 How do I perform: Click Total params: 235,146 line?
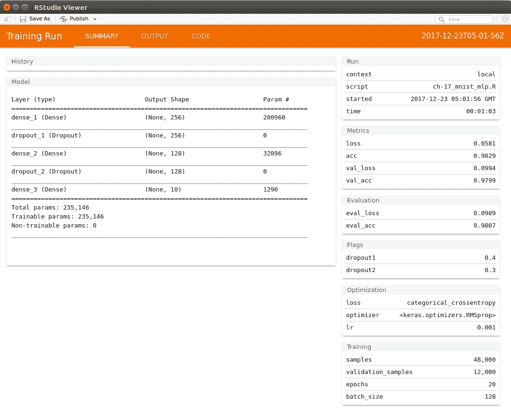pos(50,208)
